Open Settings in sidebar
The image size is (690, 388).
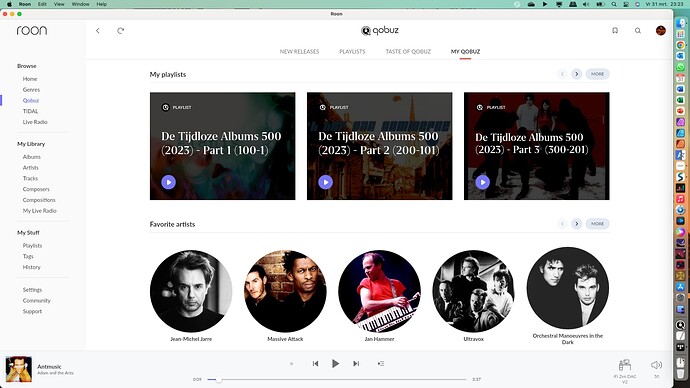32,289
